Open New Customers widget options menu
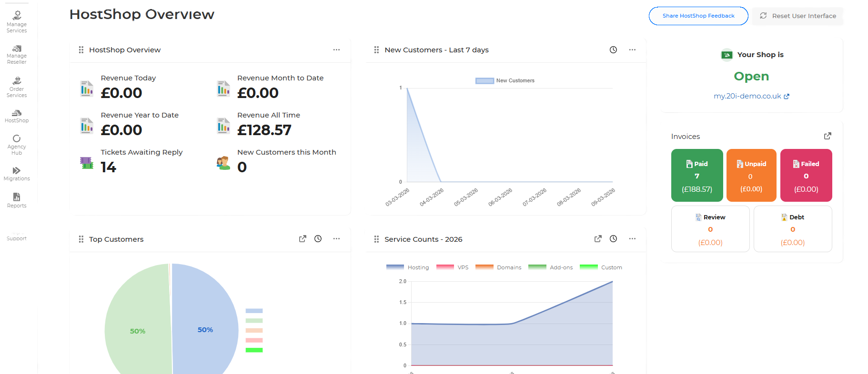 632,49
